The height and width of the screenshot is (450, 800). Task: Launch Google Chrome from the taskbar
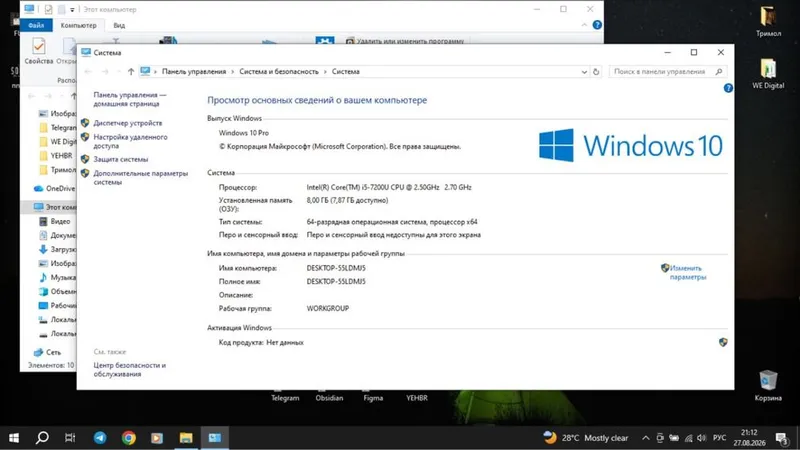[129, 438]
